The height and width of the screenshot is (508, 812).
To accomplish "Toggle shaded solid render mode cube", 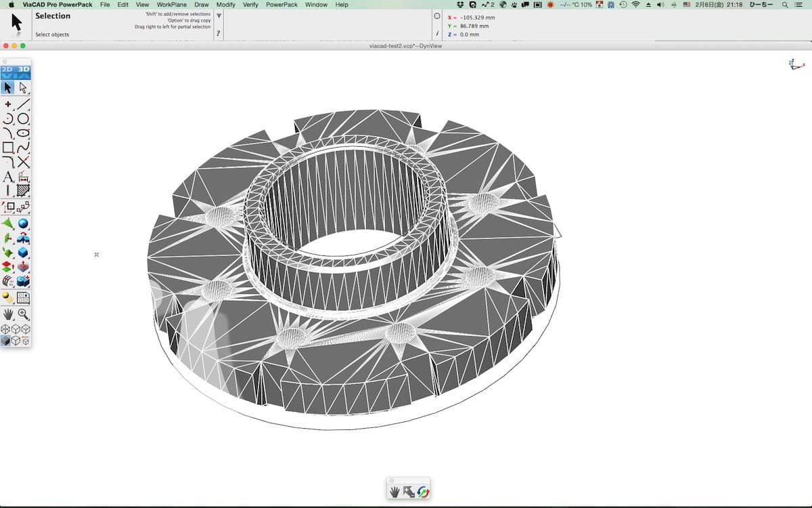I will tap(6, 341).
